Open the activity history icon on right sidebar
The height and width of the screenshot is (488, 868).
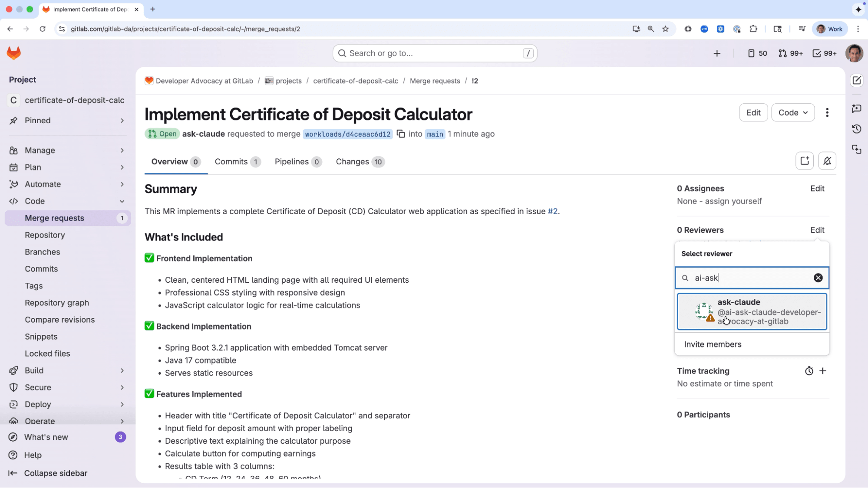pos(856,129)
